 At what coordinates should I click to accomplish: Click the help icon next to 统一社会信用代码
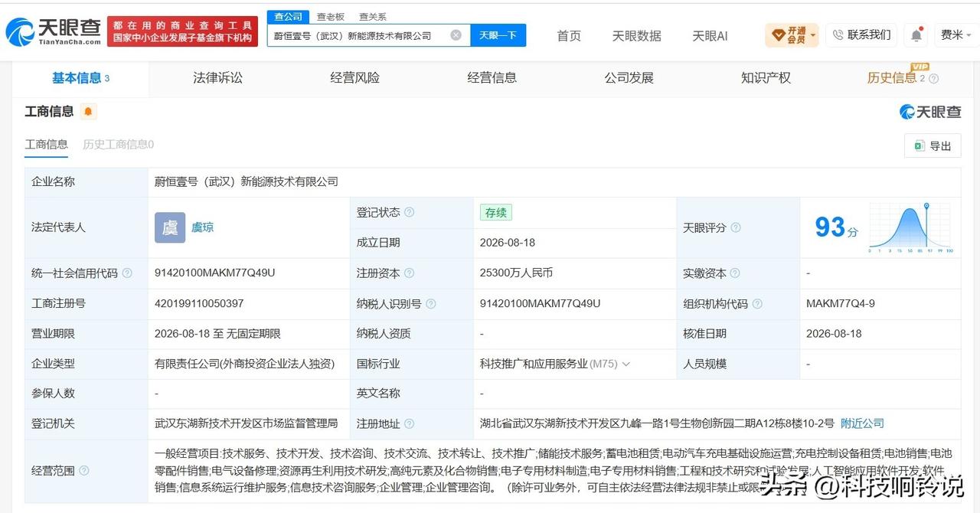click(x=127, y=273)
